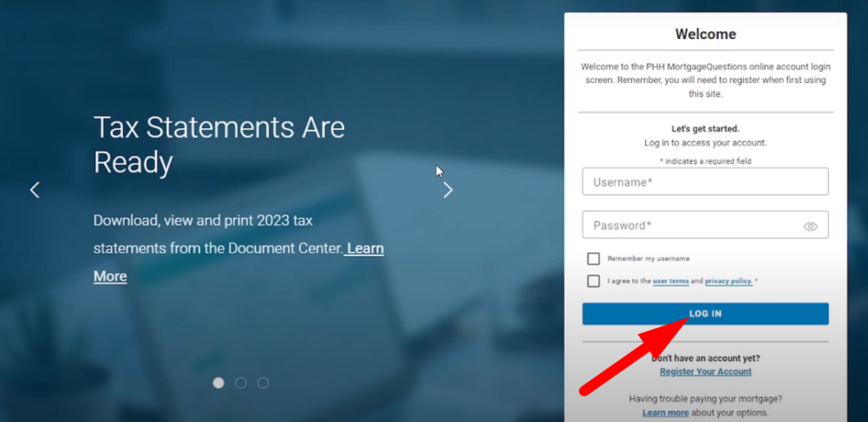Click into the Username field
868x422 pixels.
704,182
